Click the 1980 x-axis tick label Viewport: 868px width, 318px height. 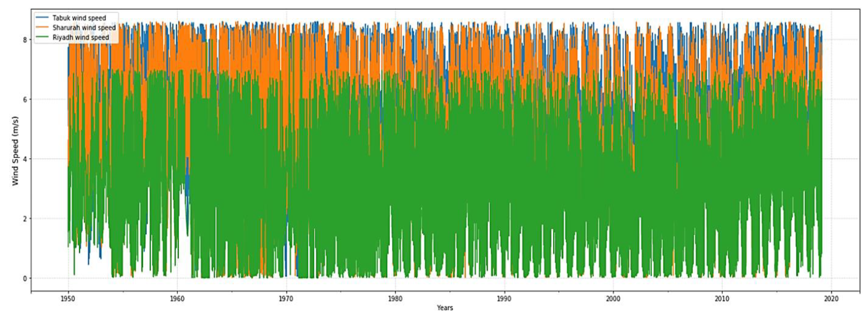(395, 299)
